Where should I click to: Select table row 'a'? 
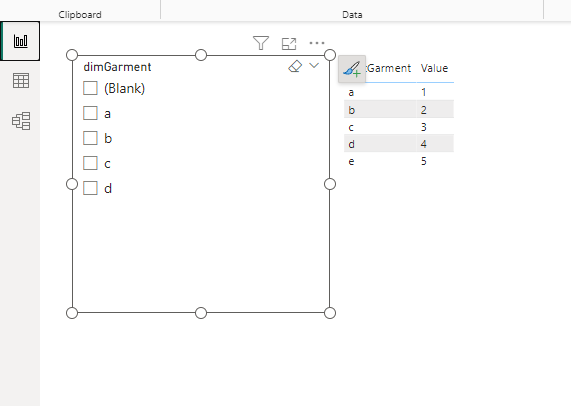click(399, 92)
